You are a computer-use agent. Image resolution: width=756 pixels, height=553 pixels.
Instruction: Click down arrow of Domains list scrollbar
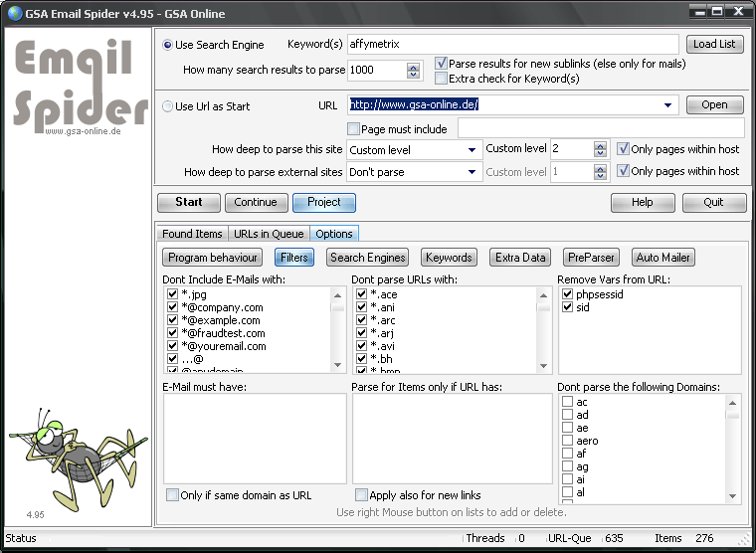coord(732,495)
